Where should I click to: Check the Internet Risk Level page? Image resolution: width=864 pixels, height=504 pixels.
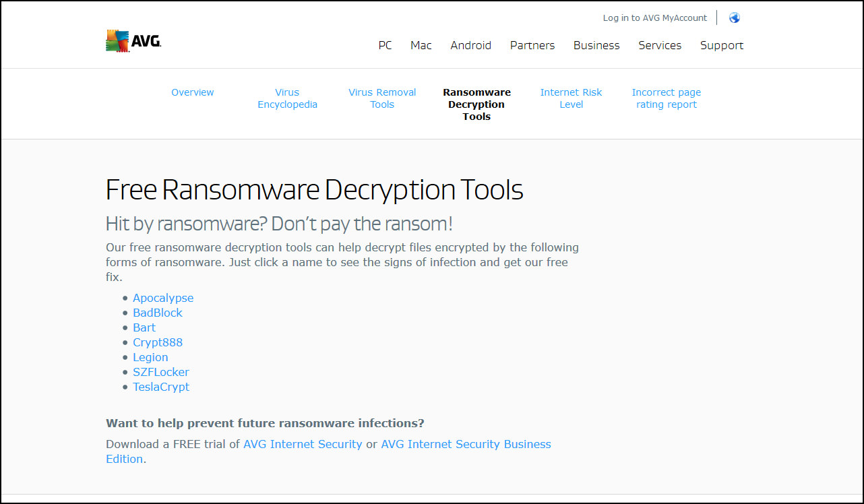[x=571, y=98]
